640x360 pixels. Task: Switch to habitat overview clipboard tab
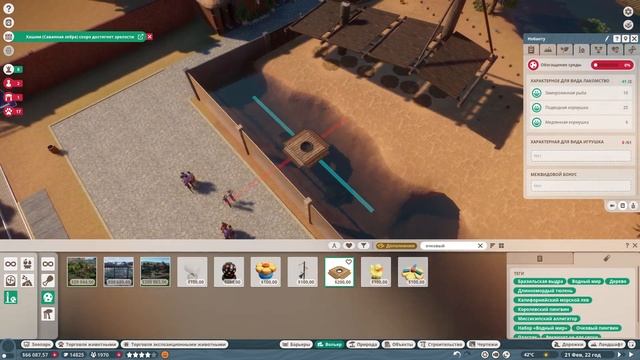531,50
